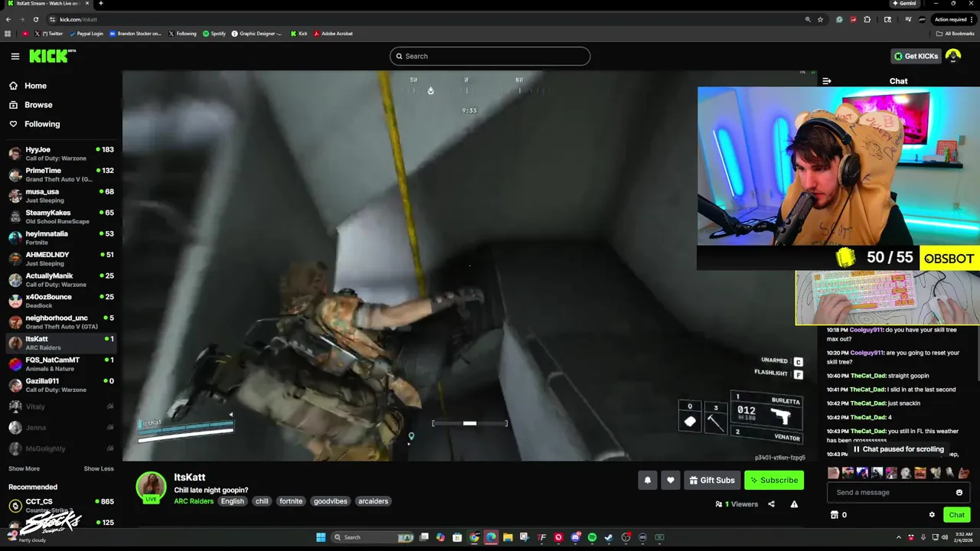Open heyimnatalia's channel in the sidebar
The height and width of the screenshot is (551, 980).
(x=61, y=238)
